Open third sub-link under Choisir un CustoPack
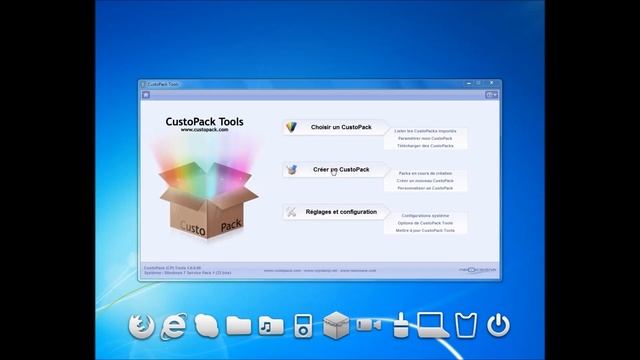 pyautogui.click(x=425, y=146)
